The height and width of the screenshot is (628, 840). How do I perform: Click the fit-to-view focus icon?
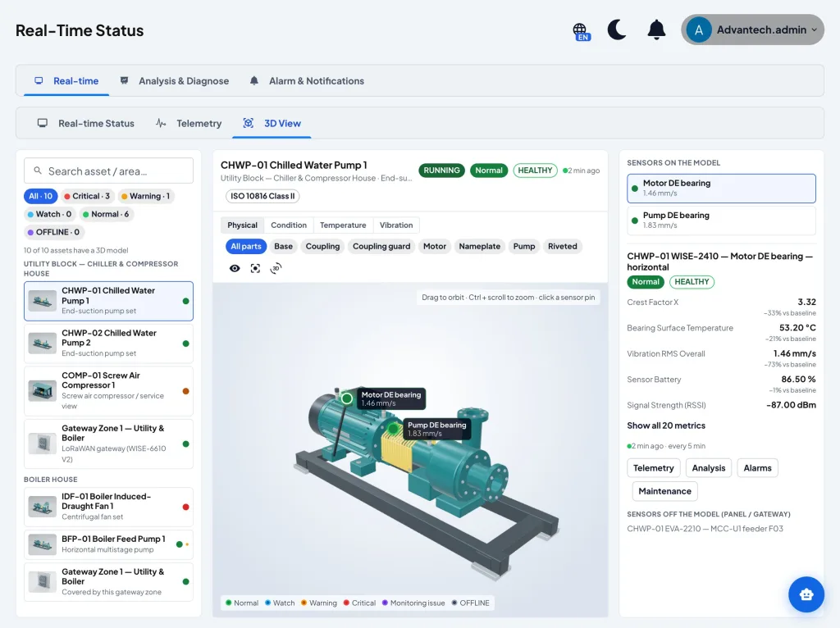256,268
